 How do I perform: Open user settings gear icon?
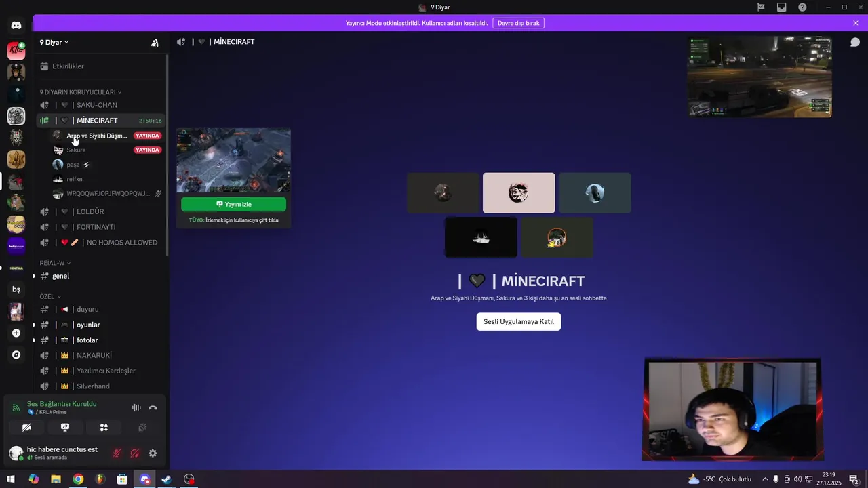(x=153, y=453)
